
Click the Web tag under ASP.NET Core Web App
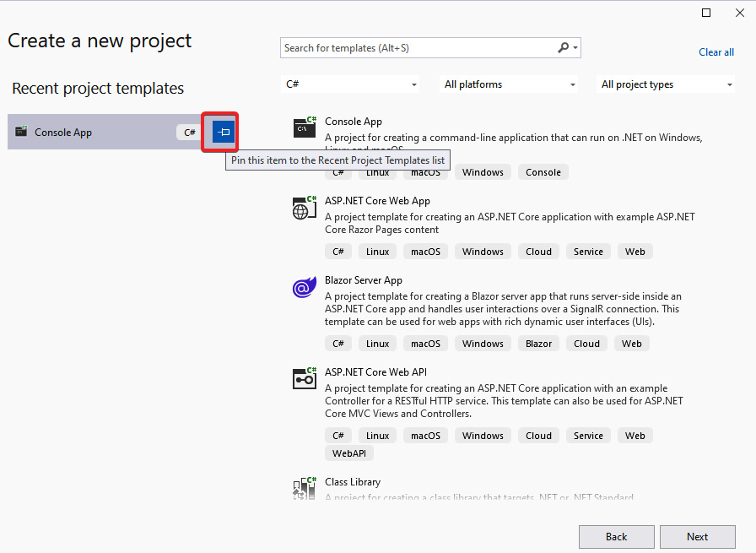(635, 252)
